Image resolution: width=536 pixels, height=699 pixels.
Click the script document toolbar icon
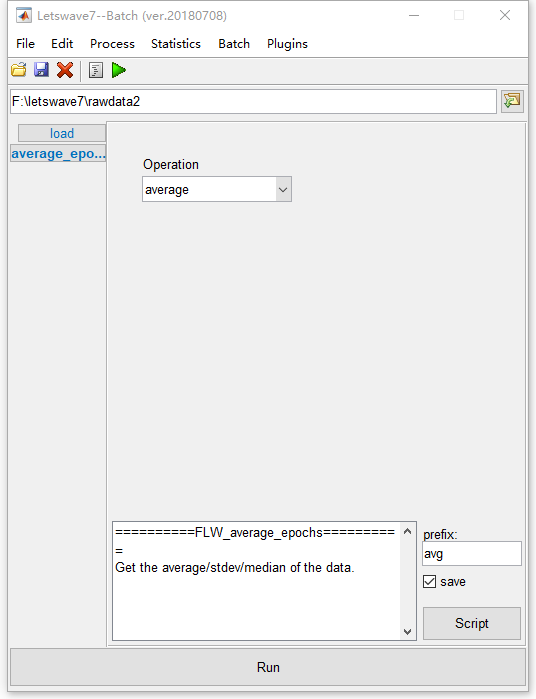point(95,70)
